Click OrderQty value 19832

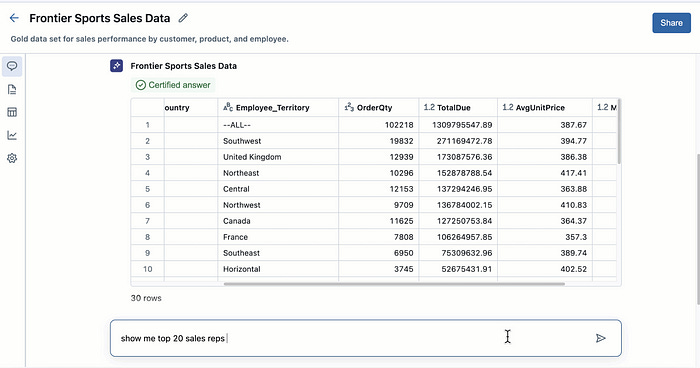click(401, 141)
